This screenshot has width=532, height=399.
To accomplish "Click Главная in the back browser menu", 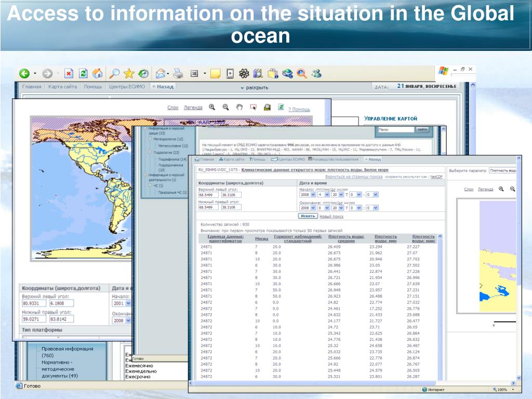I will tap(32, 87).
